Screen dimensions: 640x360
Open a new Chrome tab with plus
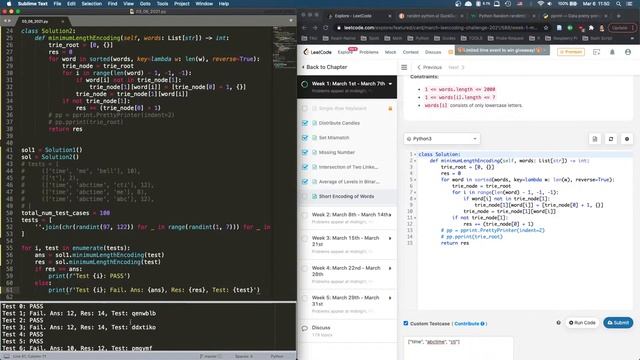pyautogui.click(x=619, y=16)
